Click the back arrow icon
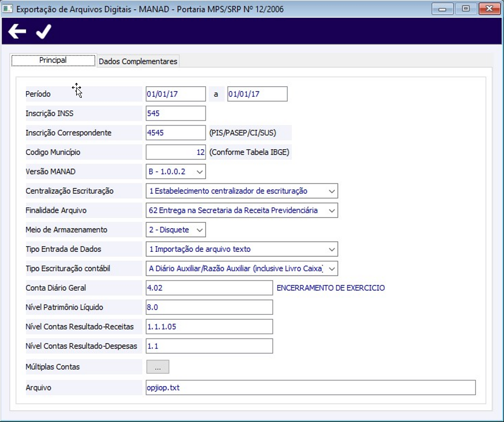504x422 pixels. 17,31
